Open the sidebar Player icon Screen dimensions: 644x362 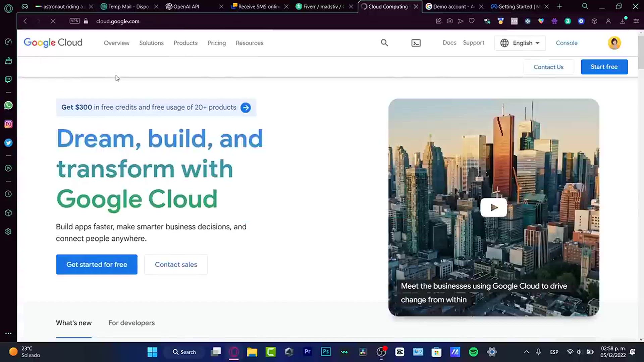tap(8, 168)
